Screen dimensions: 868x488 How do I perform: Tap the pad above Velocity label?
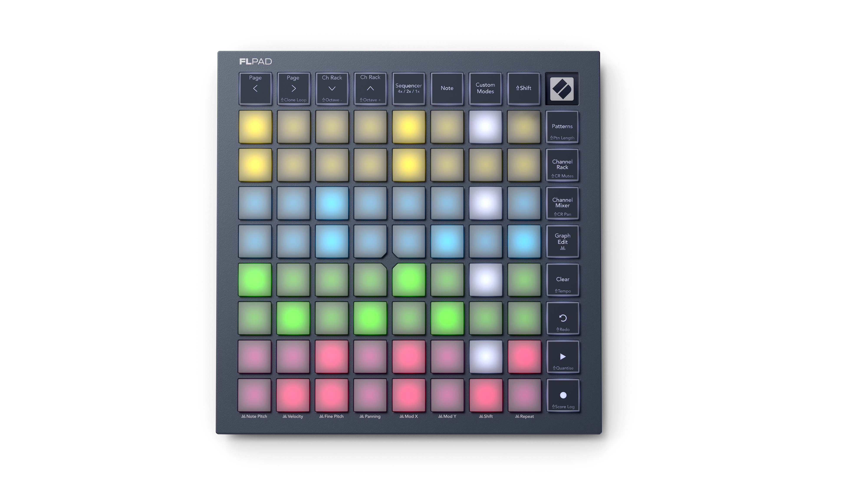click(x=293, y=395)
